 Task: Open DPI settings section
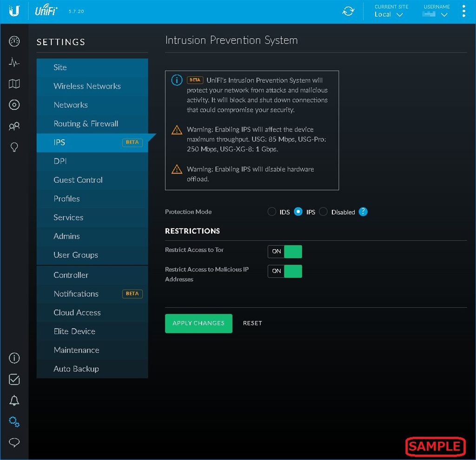[93, 161]
